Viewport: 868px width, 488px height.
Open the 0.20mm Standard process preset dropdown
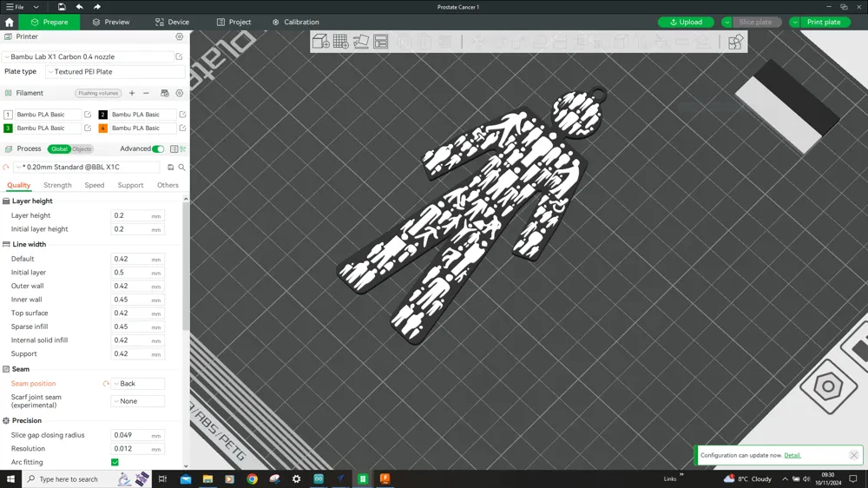click(x=88, y=167)
